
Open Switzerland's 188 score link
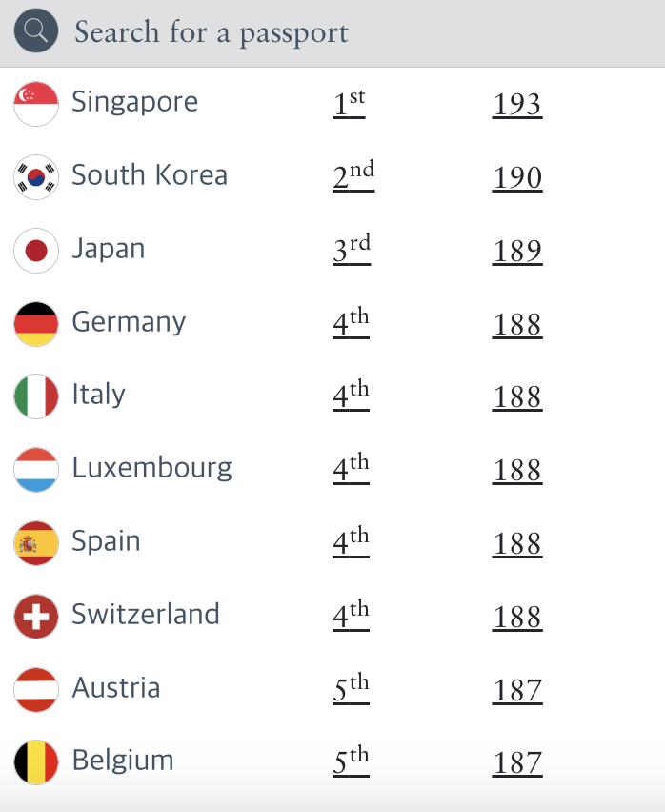517,617
